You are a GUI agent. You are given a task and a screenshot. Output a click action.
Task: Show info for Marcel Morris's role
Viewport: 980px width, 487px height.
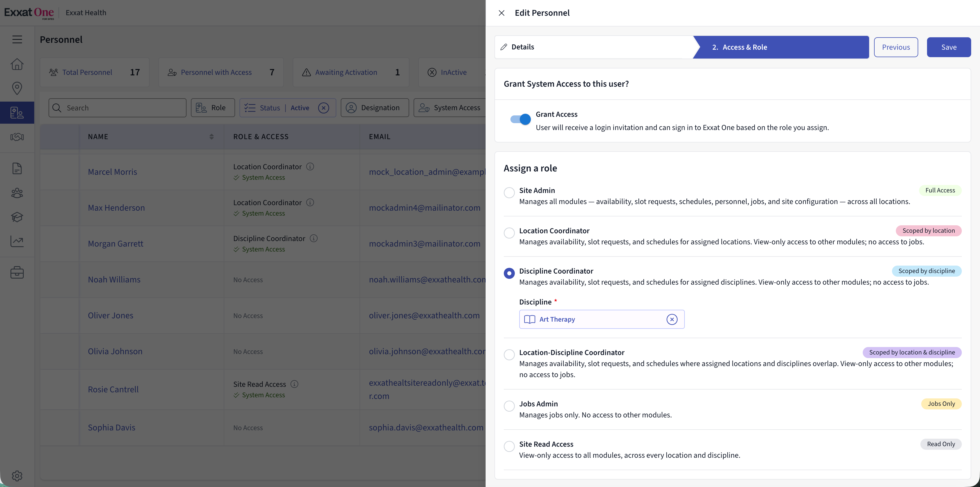point(310,166)
